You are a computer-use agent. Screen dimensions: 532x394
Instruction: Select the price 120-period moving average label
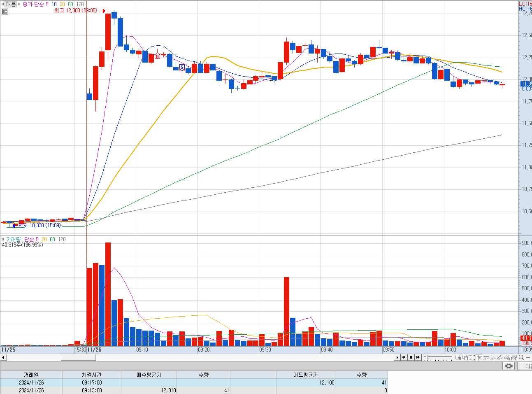[80, 4]
